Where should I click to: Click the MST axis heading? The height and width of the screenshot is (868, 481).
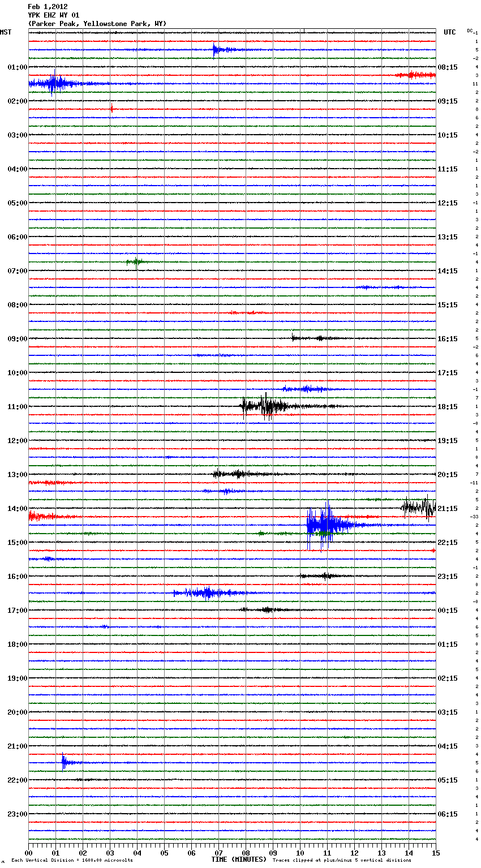point(6,32)
